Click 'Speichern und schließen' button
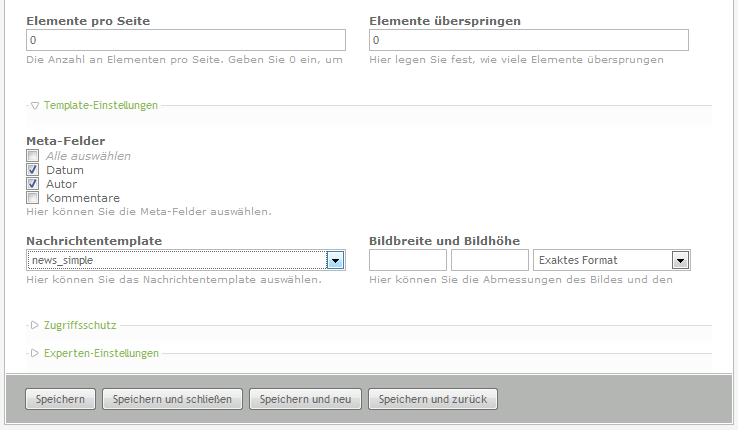Screen dimensions: 738x430 point(172,400)
